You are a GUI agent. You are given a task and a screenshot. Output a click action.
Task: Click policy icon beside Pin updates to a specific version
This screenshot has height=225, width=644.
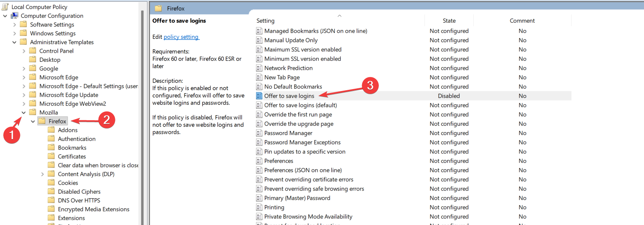(259, 152)
